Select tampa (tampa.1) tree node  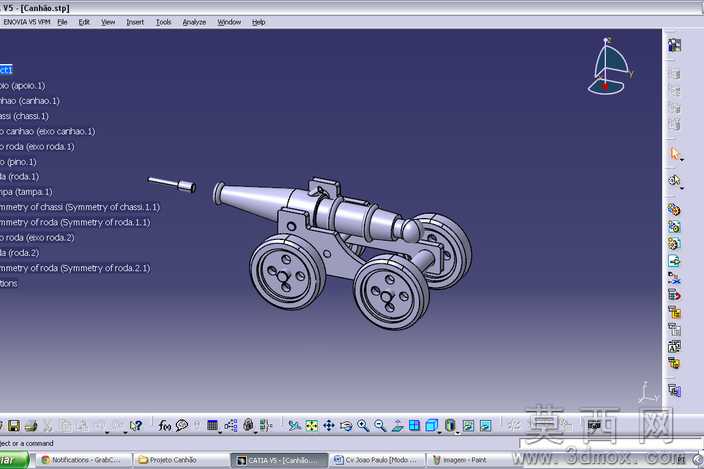[26, 192]
